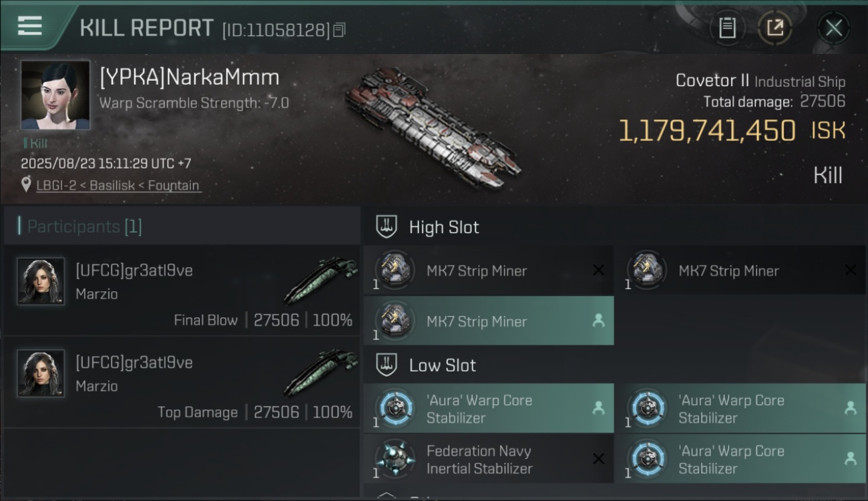Click the Federation Navy Inertial Stabilizer icon

click(x=394, y=460)
